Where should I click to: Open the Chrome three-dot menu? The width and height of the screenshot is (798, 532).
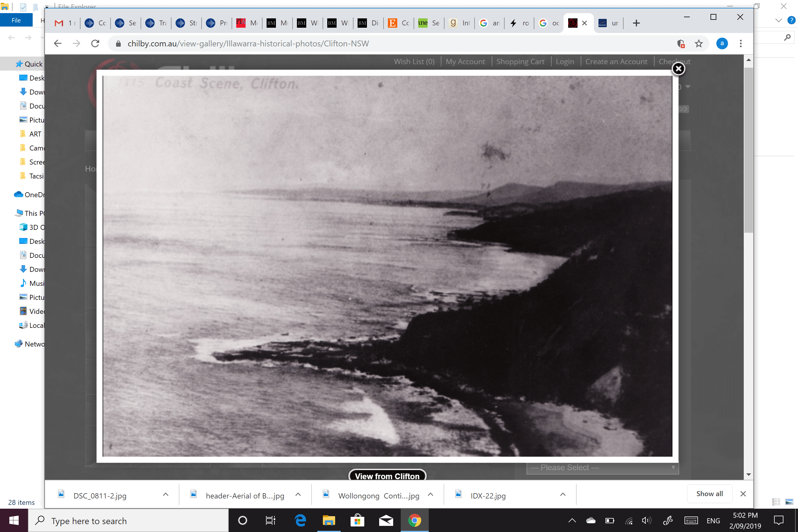tap(741, 43)
